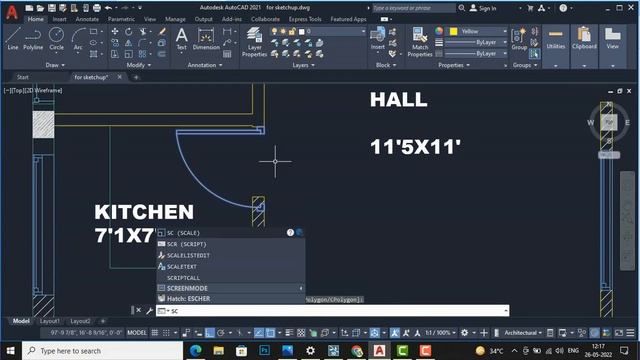Screen dimensions: 640x360
Task: Choose Hatch: ESCHER suggestion
Action: tap(231, 299)
